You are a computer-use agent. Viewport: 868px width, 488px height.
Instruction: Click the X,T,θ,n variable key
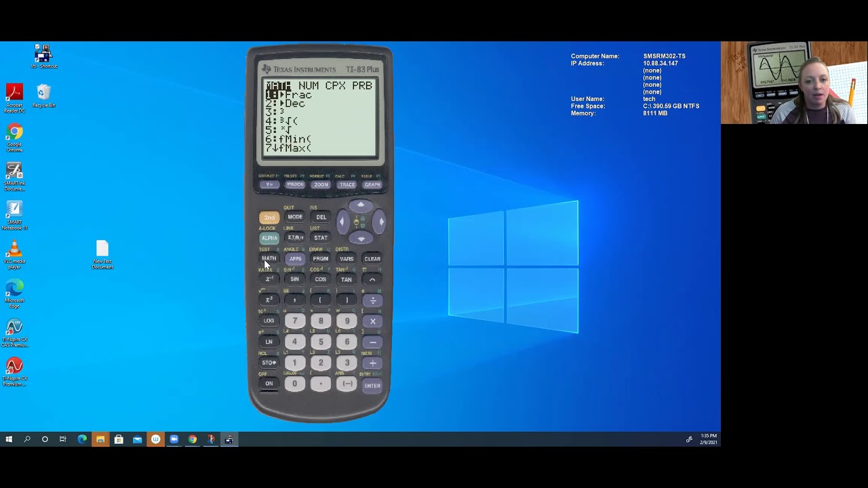click(295, 238)
